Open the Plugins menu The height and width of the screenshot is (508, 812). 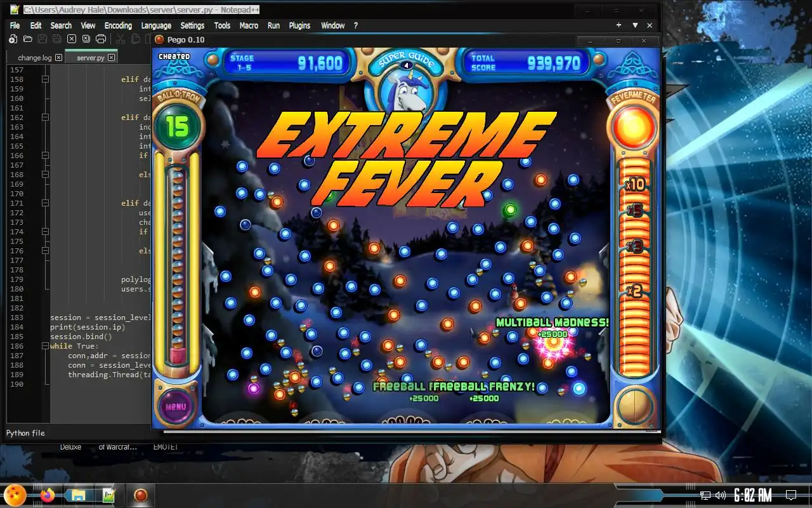point(299,25)
